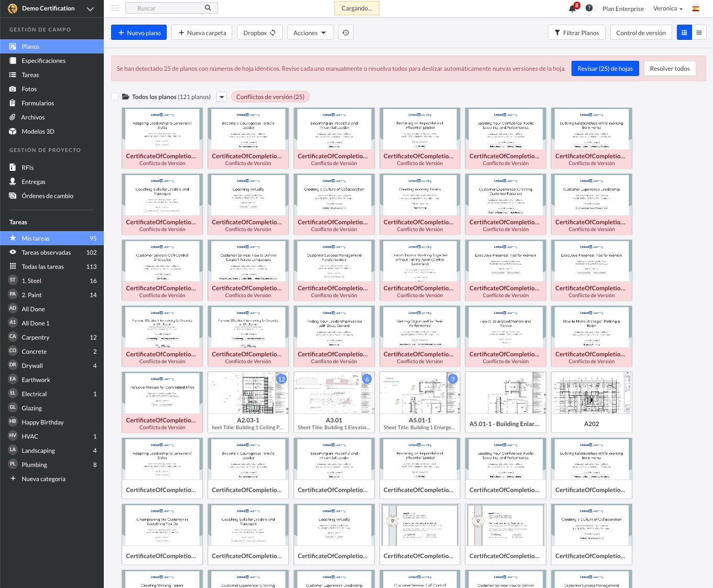Click the Demo Certification project logo

click(x=13, y=8)
